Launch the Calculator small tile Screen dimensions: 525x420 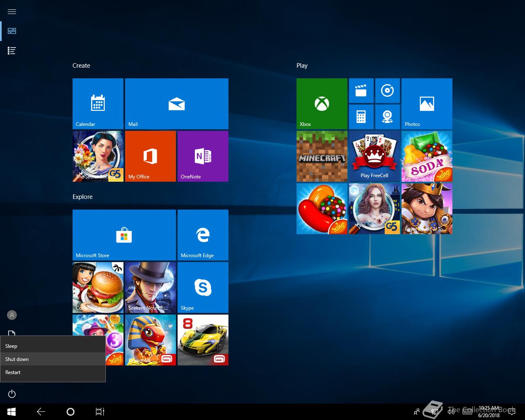tap(361, 117)
